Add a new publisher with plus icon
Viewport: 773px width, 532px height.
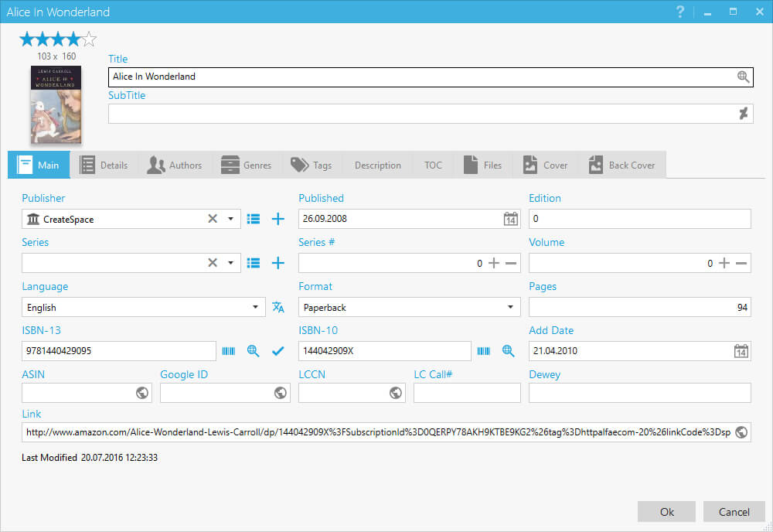tap(278, 220)
